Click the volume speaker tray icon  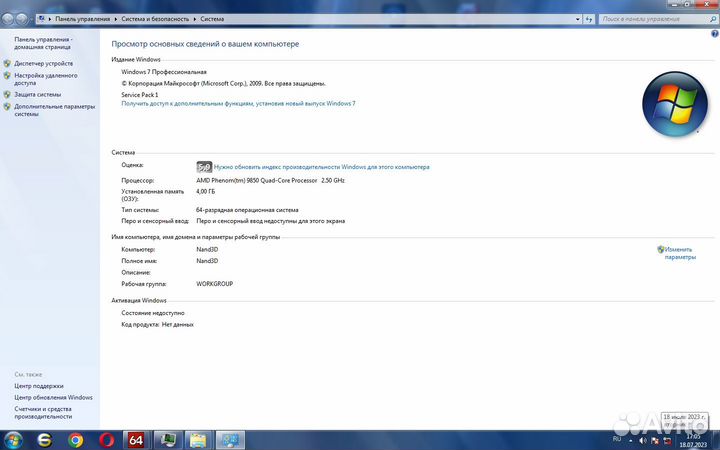(642, 440)
